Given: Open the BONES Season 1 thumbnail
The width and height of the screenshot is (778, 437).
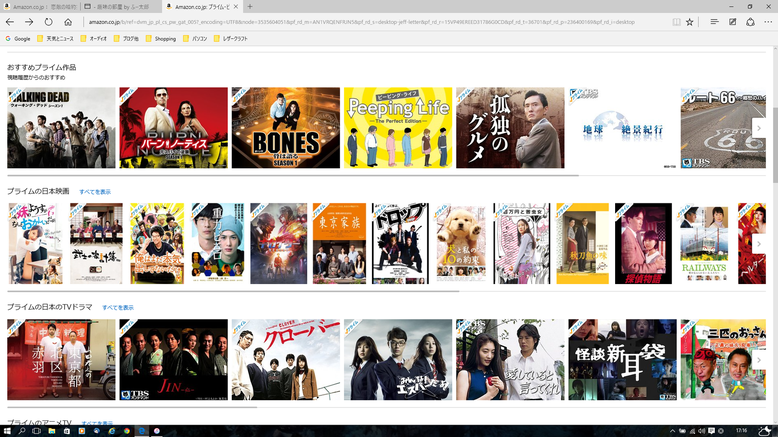Looking at the screenshot, I should 286,128.
